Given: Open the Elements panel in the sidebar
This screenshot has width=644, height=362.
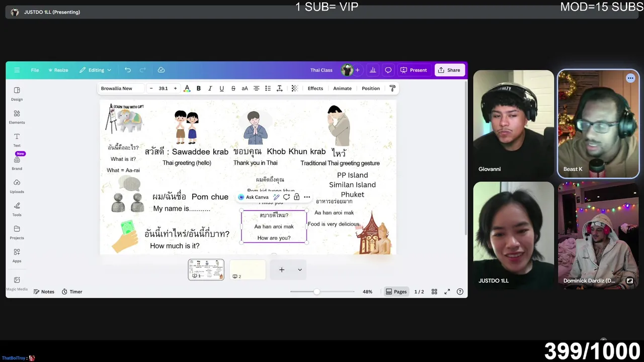Looking at the screenshot, I should (x=17, y=117).
